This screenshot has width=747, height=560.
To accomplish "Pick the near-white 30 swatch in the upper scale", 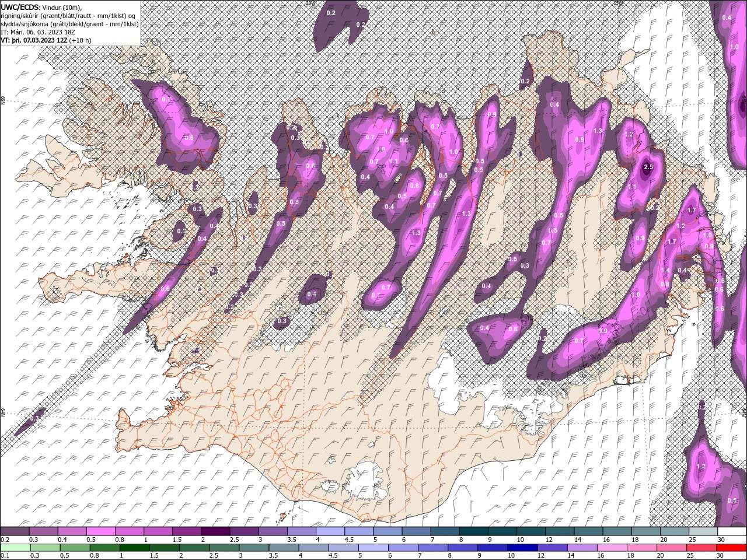I will pyautogui.click(x=732, y=531).
